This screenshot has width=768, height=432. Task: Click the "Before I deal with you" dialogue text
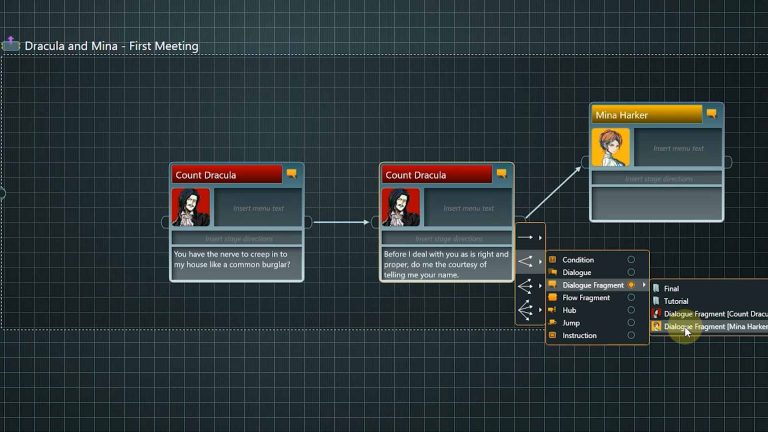(x=447, y=264)
